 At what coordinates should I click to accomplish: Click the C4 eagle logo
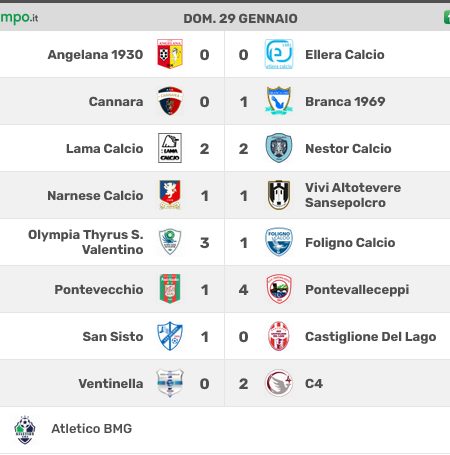click(279, 383)
